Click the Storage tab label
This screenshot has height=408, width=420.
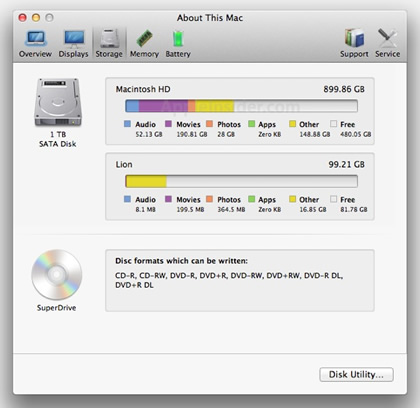pos(109,54)
